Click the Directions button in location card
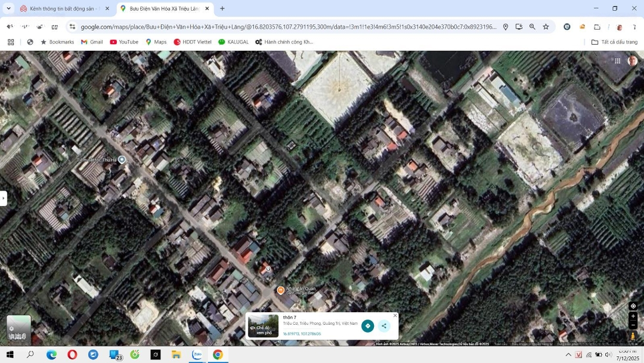644x363 pixels. [x=367, y=326]
